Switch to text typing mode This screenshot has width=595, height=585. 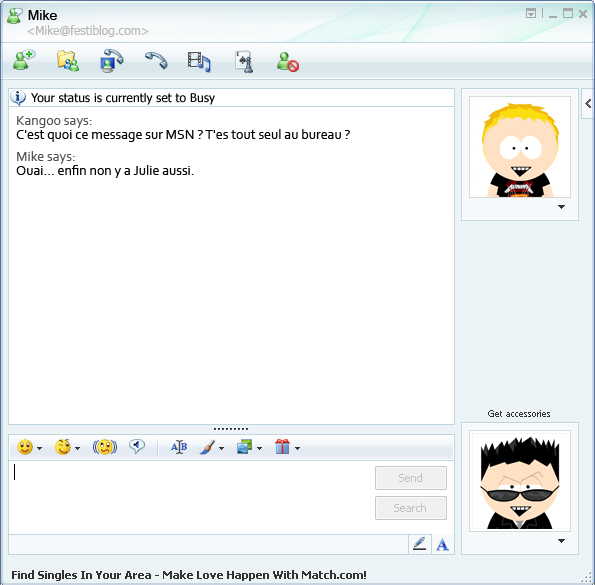[x=442, y=545]
